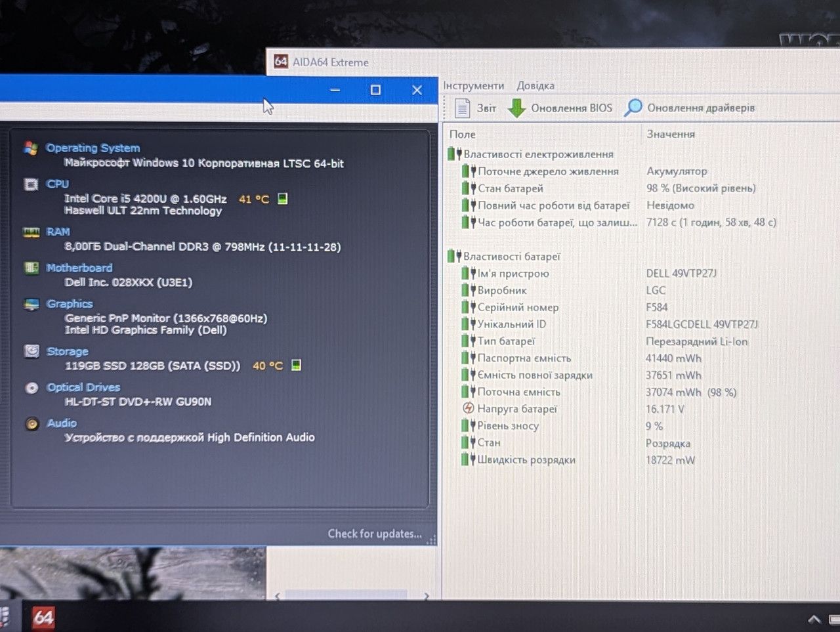Click the Звіт toolbar button label
Image resolution: width=840 pixels, height=632 pixels.
[x=486, y=108]
